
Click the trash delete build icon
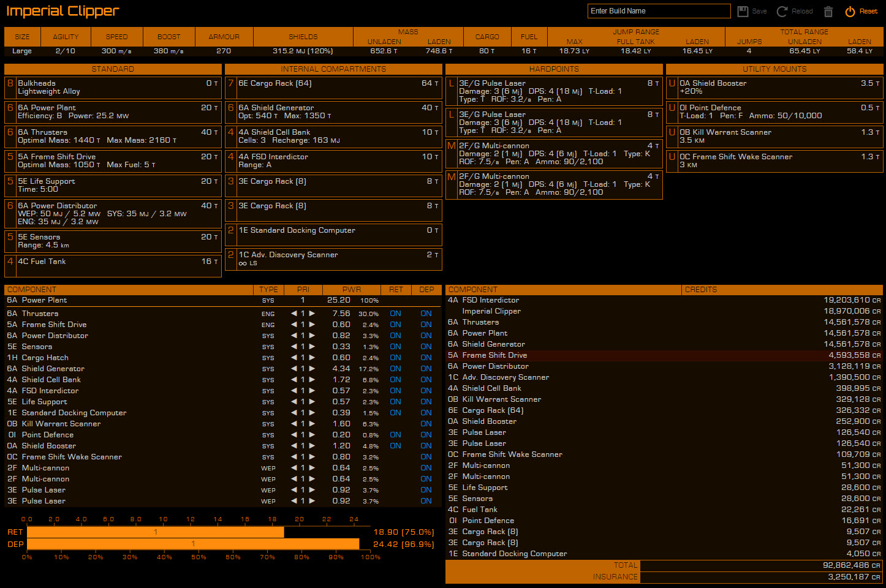828,11
